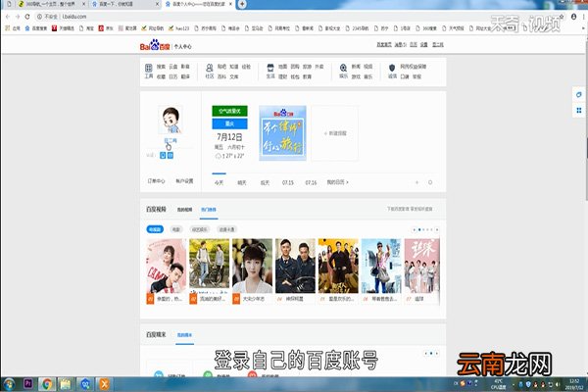Open the Baidu travel banner image
588x392 pixels.
pyautogui.click(x=282, y=133)
